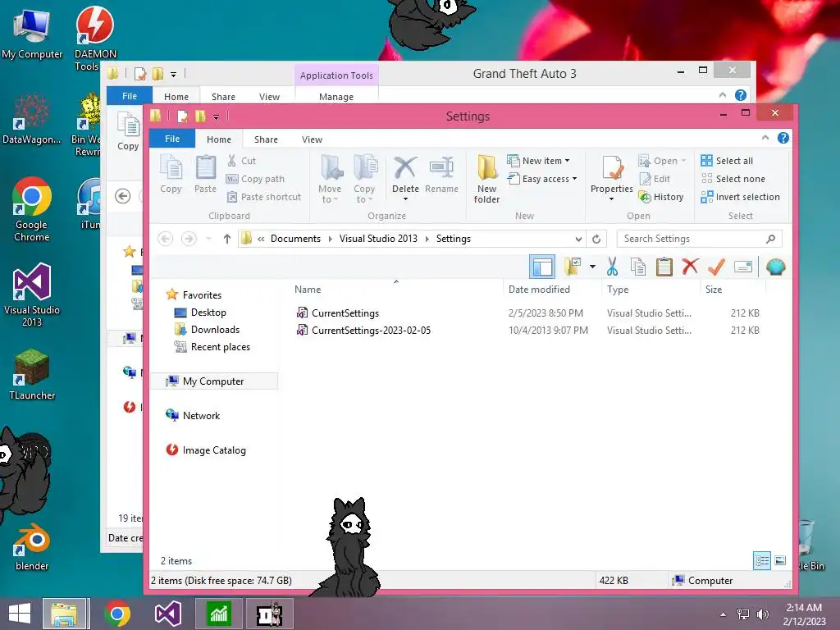Image resolution: width=840 pixels, height=630 pixels.
Task: Click the copy pages toolbar icon
Action: [638, 267]
